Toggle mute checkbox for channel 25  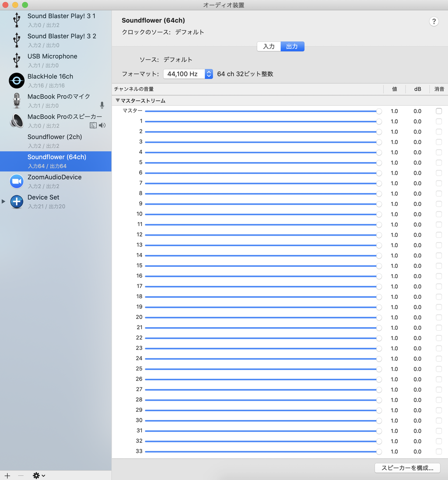[439, 369]
